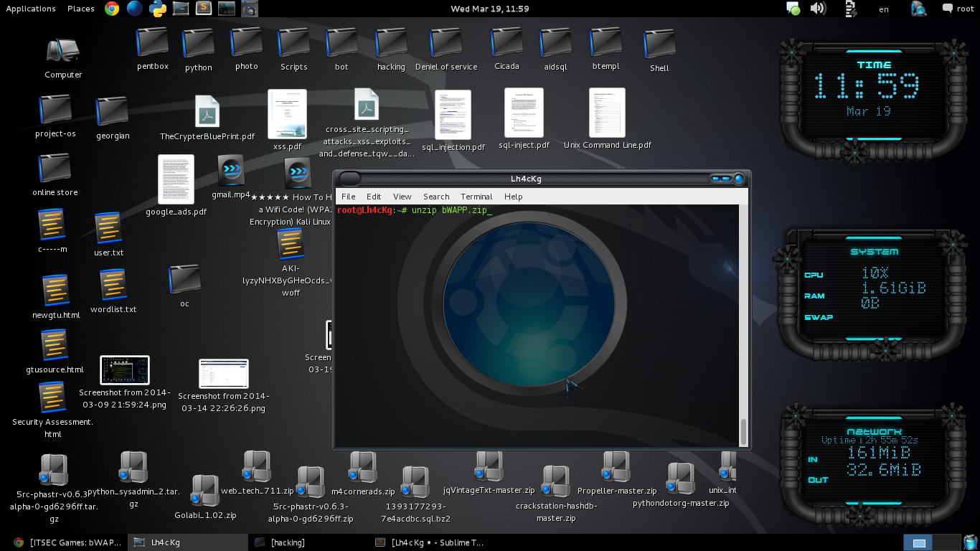980x551 pixels.
Task: Select the sql_injection.pdf document thumbnail
Action: (453, 115)
